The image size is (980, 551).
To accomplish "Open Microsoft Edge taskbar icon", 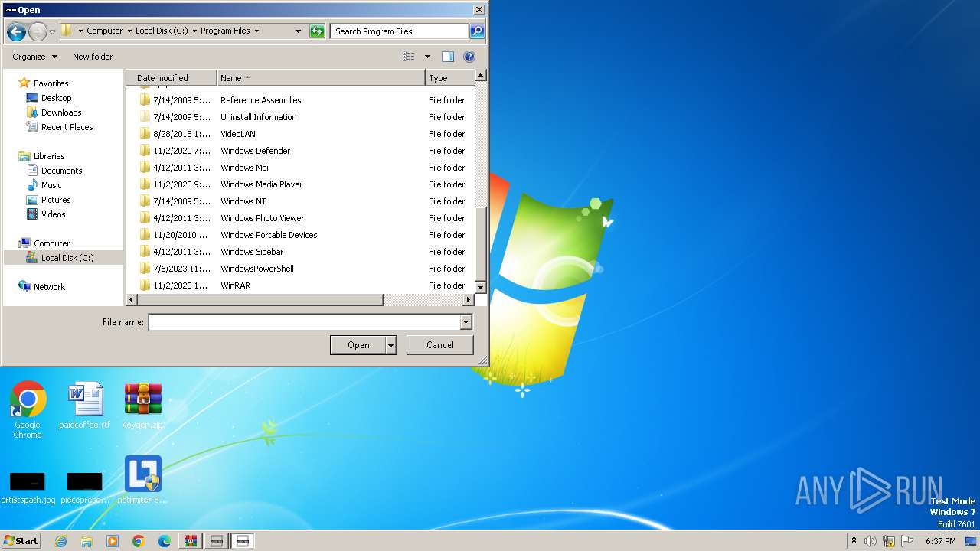I will [x=165, y=541].
